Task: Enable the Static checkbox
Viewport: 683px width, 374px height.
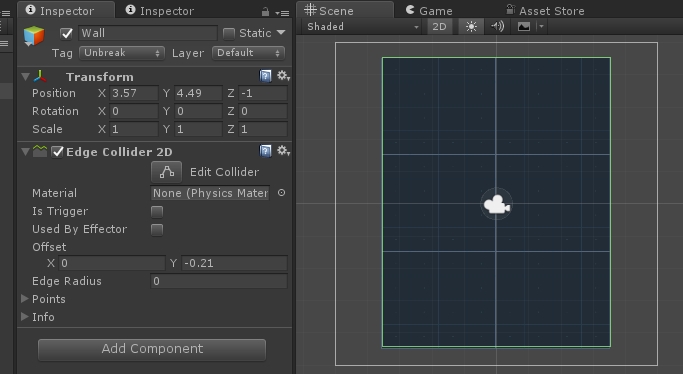Action: tap(229, 34)
